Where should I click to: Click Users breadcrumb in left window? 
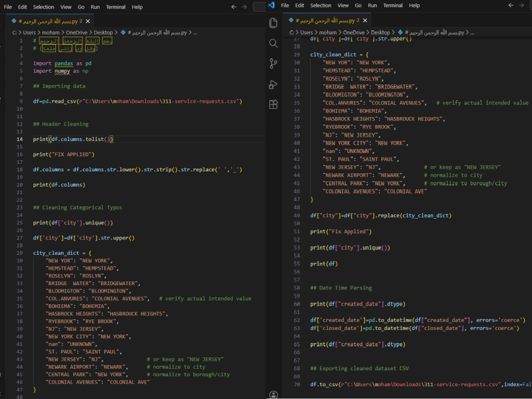click(x=29, y=32)
